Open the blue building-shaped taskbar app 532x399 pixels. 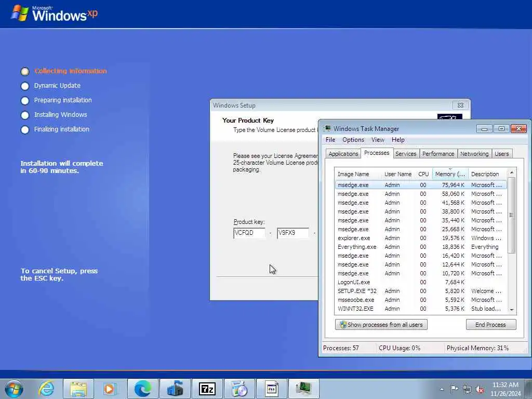click(x=175, y=389)
